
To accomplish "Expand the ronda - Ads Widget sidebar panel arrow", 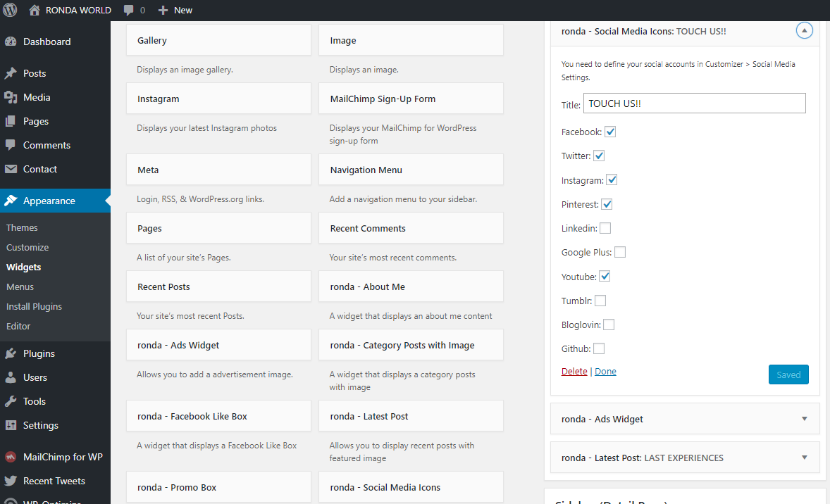I will pos(804,419).
